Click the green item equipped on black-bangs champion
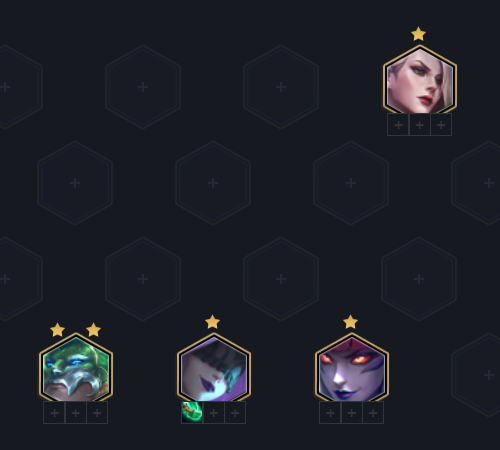This screenshot has height=450, width=500. [x=192, y=413]
